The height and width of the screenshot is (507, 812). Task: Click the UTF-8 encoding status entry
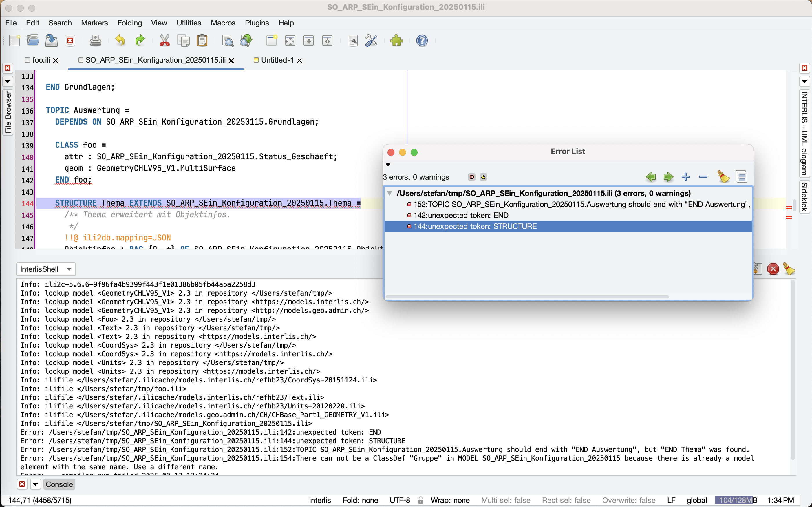click(400, 500)
